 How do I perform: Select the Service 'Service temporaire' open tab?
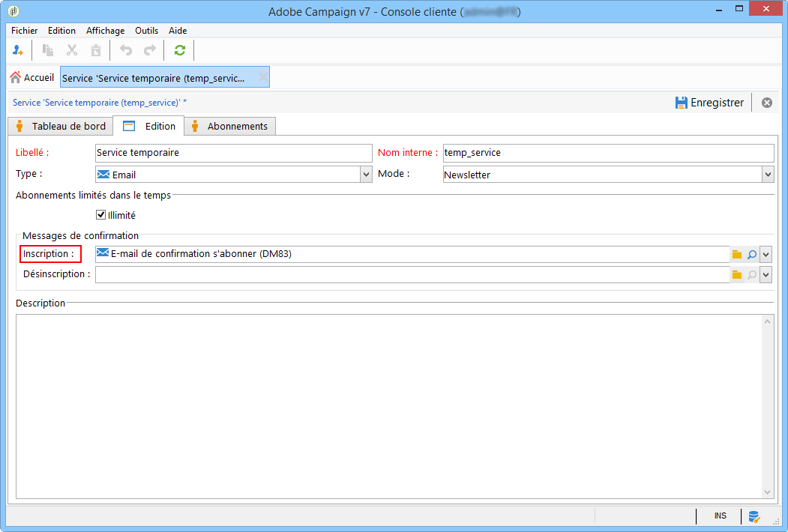coord(165,77)
